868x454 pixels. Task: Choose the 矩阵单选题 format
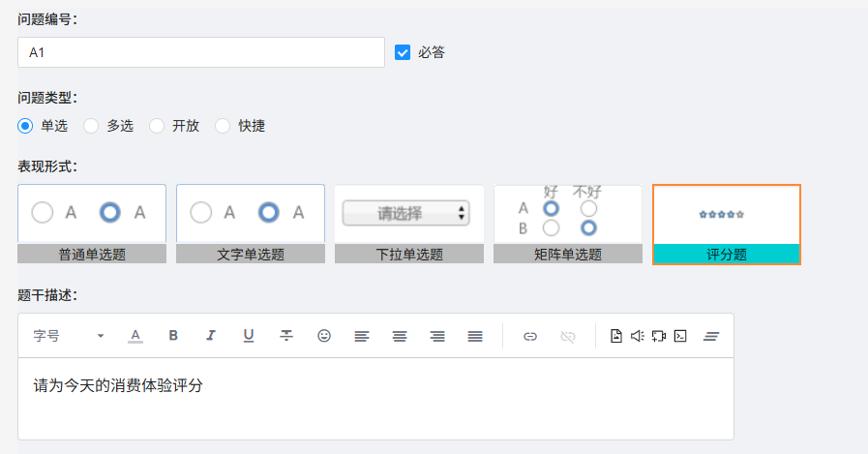tap(568, 224)
